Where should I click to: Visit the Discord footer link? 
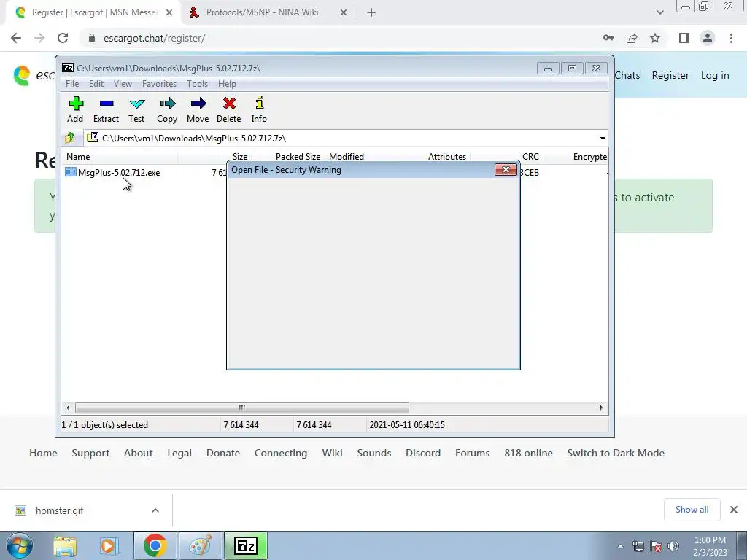tap(423, 453)
